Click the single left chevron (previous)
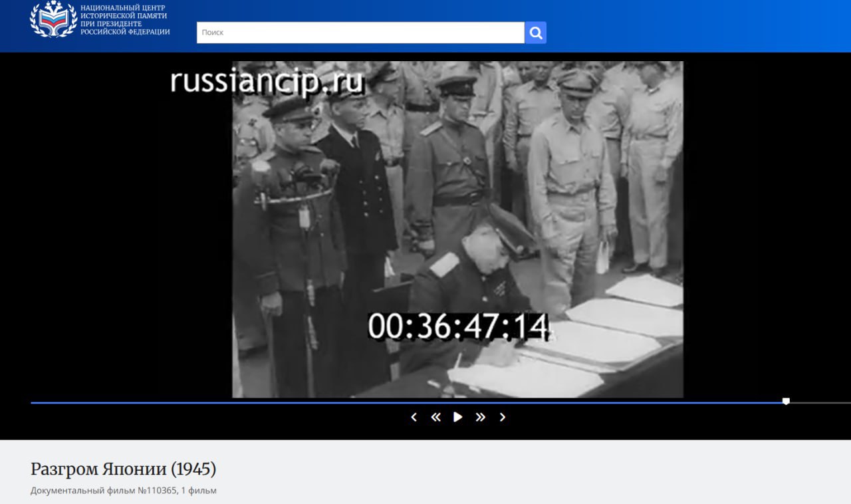 pyautogui.click(x=414, y=417)
